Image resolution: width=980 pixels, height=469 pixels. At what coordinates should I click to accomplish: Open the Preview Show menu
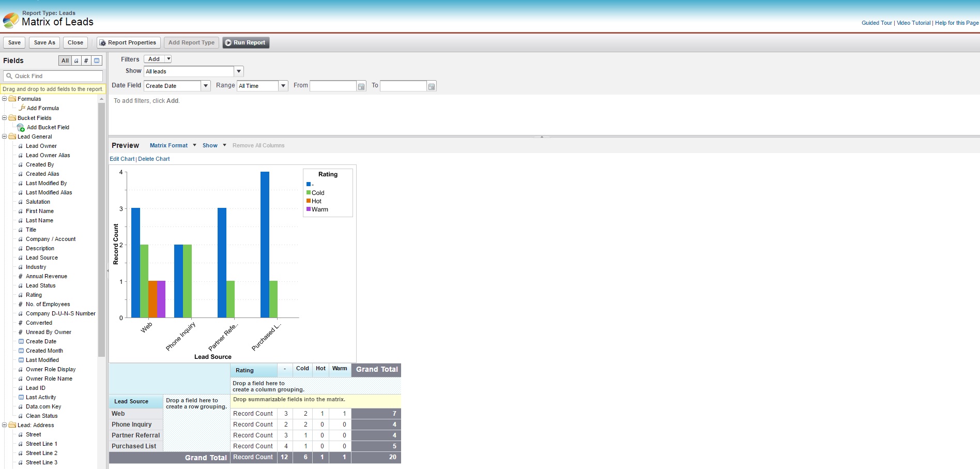(x=215, y=145)
